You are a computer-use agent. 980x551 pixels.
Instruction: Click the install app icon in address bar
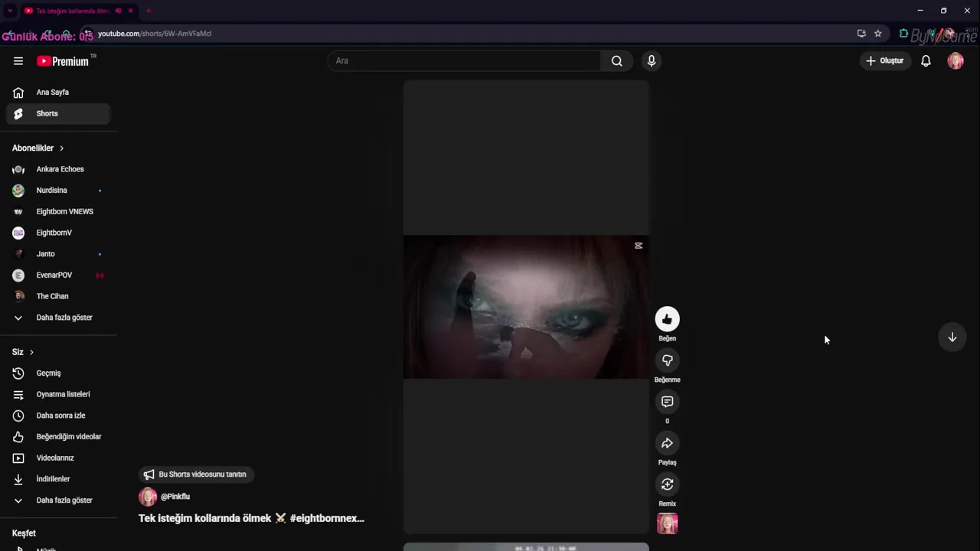click(861, 34)
